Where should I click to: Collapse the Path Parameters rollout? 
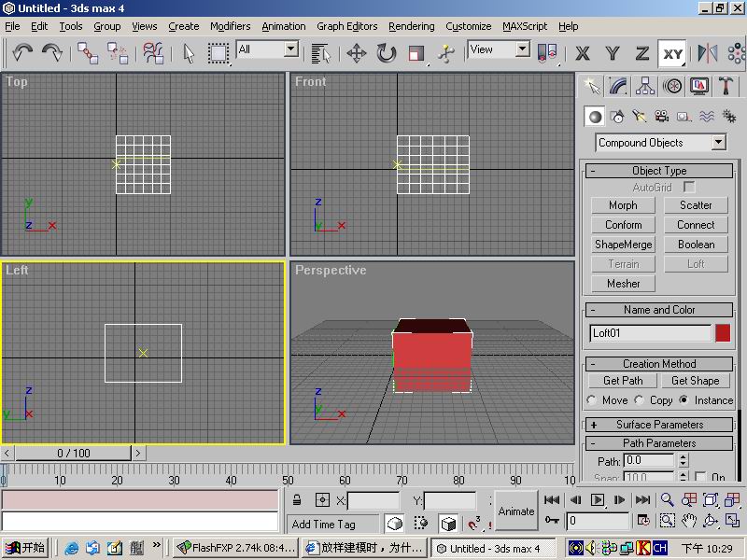click(x=659, y=443)
